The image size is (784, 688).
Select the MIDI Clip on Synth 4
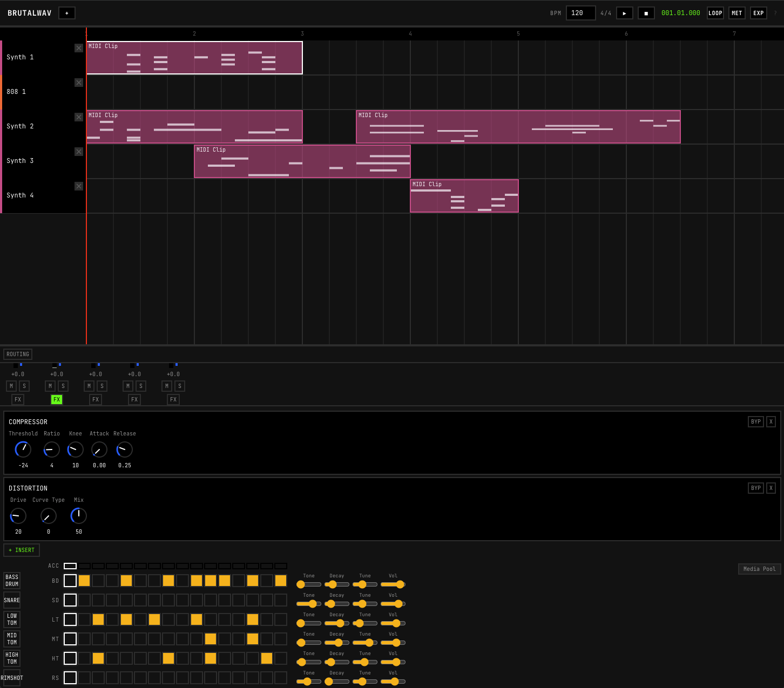coord(464,196)
